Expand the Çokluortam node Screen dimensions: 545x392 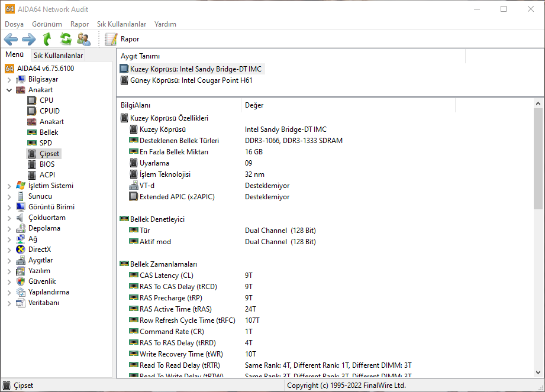[x=9, y=218]
